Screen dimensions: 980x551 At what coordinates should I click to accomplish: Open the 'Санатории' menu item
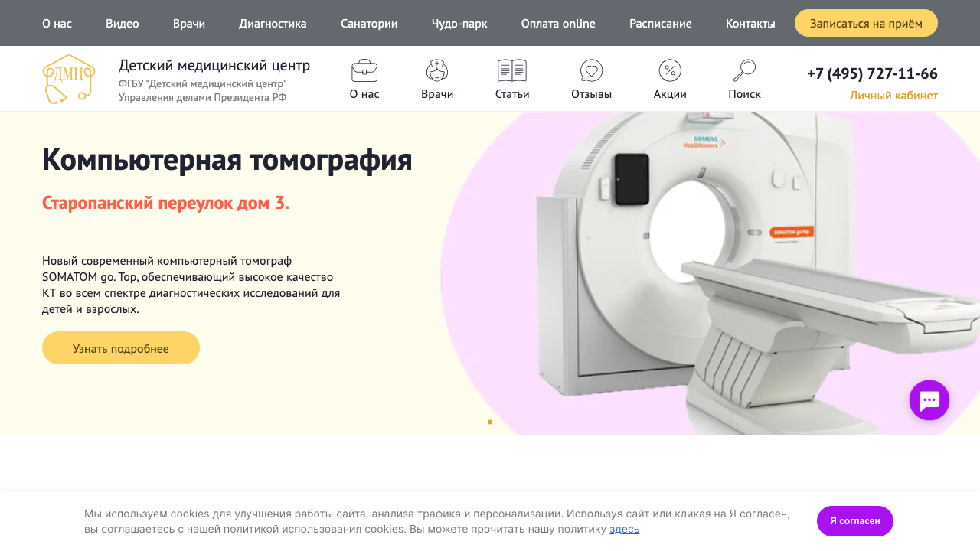(369, 24)
